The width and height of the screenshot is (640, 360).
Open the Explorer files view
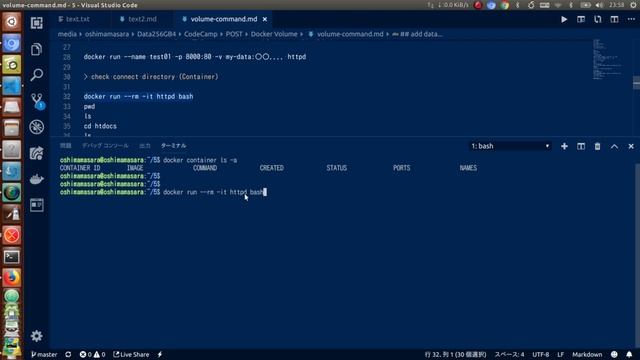[x=36, y=49]
